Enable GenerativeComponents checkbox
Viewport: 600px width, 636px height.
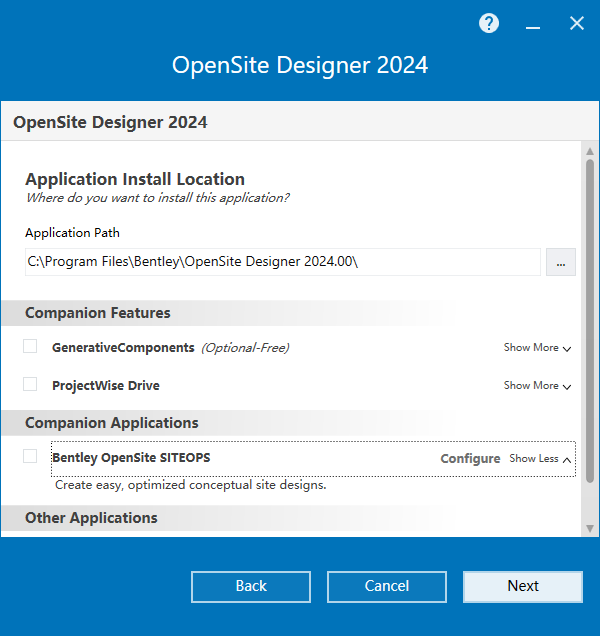click(x=30, y=346)
